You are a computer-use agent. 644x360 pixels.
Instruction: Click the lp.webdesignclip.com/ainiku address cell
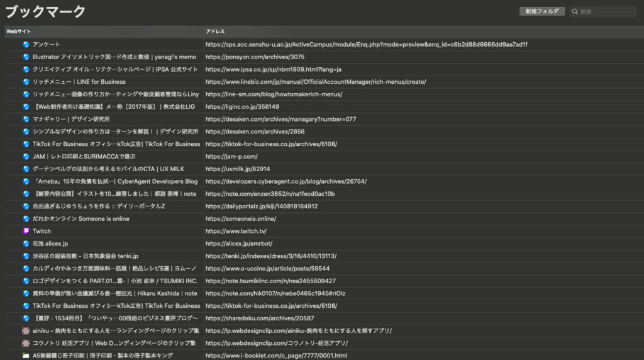(x=299, y=331)
